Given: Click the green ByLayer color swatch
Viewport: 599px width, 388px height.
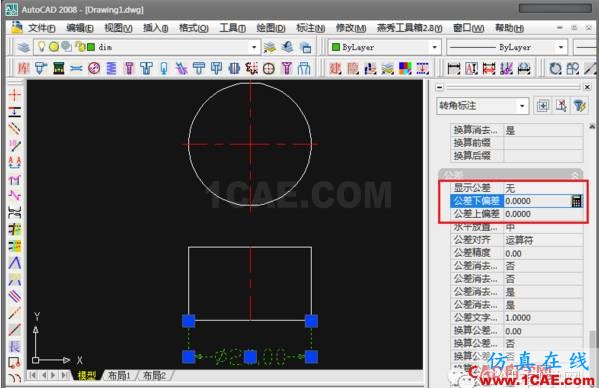Looking at the screenshot, I should [x=336, y=47].
